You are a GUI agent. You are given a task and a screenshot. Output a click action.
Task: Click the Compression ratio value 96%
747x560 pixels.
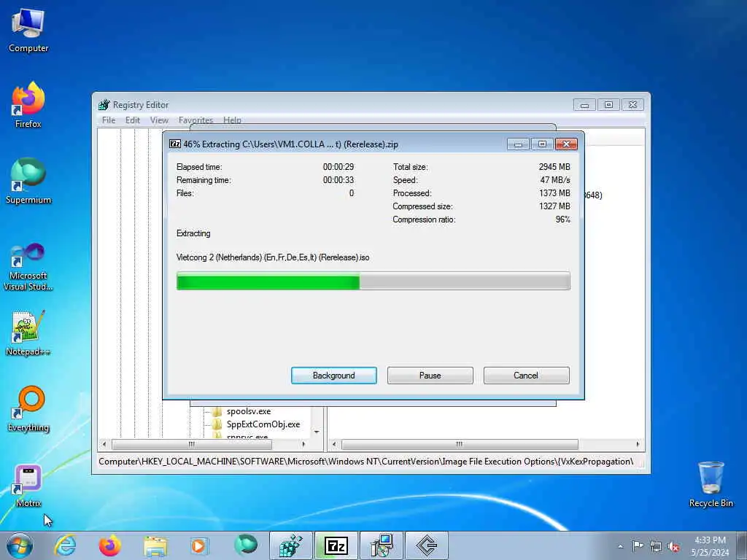click(x=562, y=219)
